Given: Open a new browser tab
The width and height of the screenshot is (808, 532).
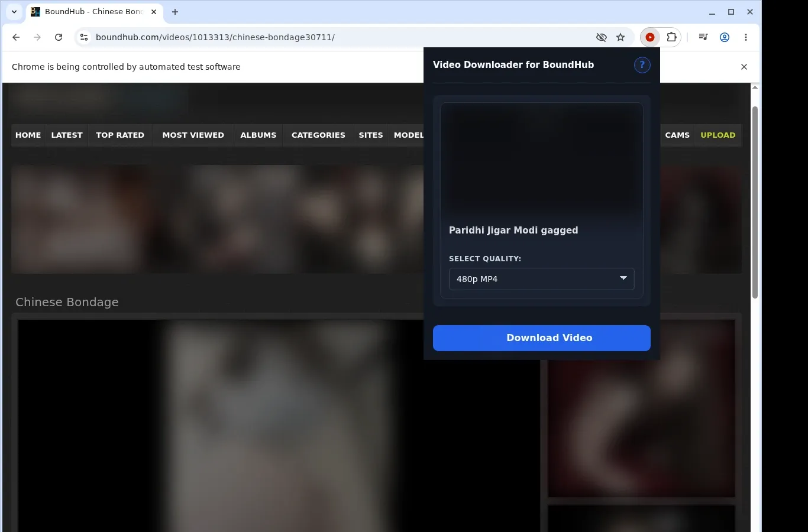Looking at the screenshot, I should (x=175, y=12).
